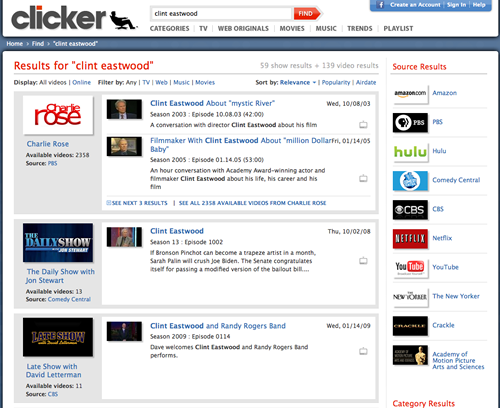Add Million Dollar Baby episode to playlist icon

pyautogui.click(x=363, y=178)
